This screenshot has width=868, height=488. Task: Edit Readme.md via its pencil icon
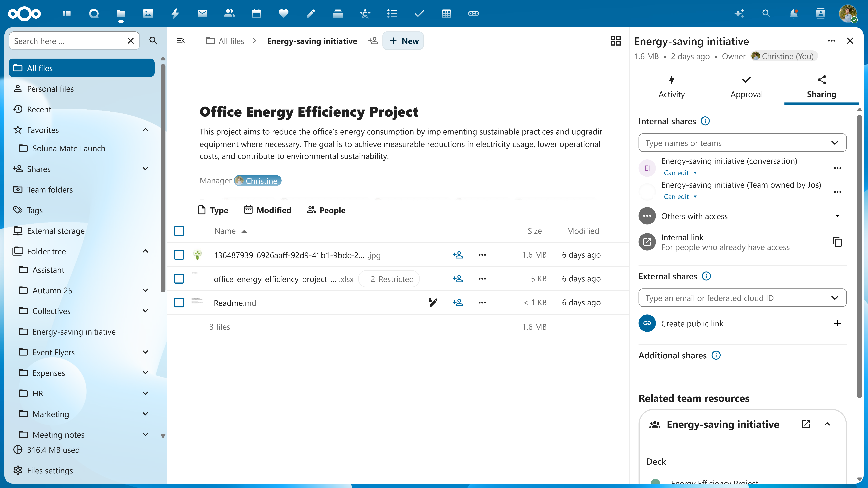pyautogui.click(x=433, y=302)
